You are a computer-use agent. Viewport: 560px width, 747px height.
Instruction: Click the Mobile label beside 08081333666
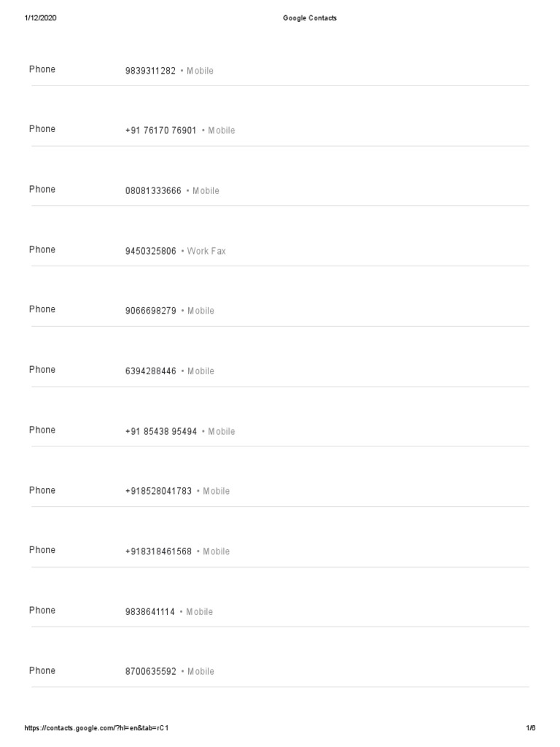(x=206, y=191)
